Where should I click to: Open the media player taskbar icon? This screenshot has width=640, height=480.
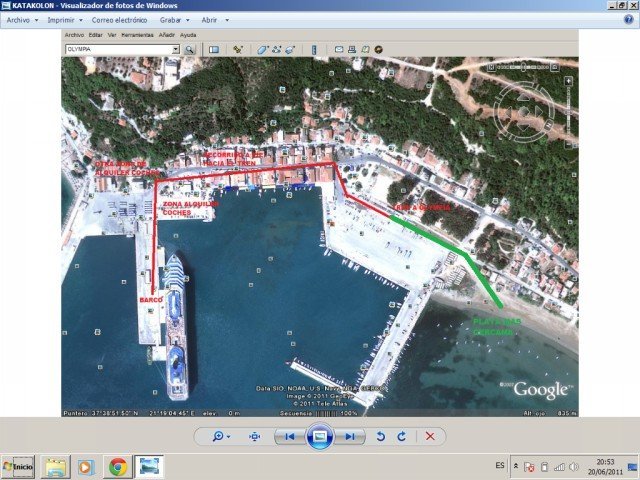click(x=86, y=467)
